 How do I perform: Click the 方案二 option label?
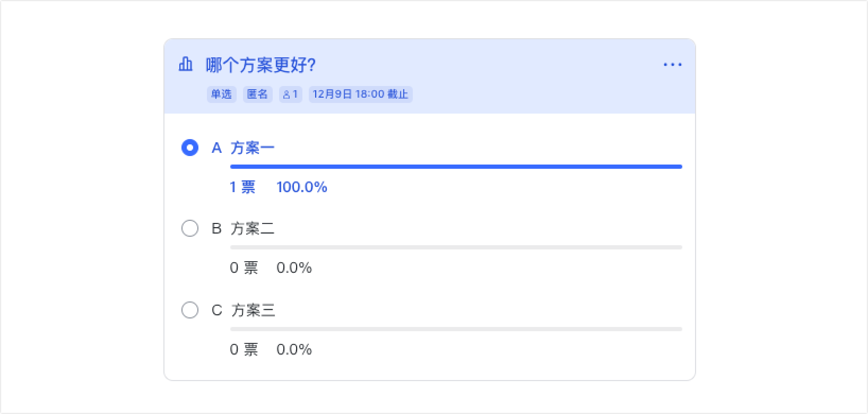(253, 229)
